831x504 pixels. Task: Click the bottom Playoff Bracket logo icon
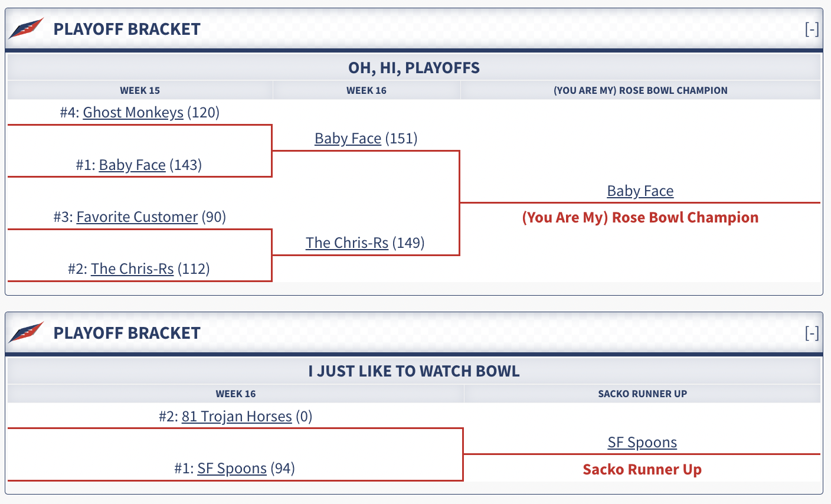26,332
